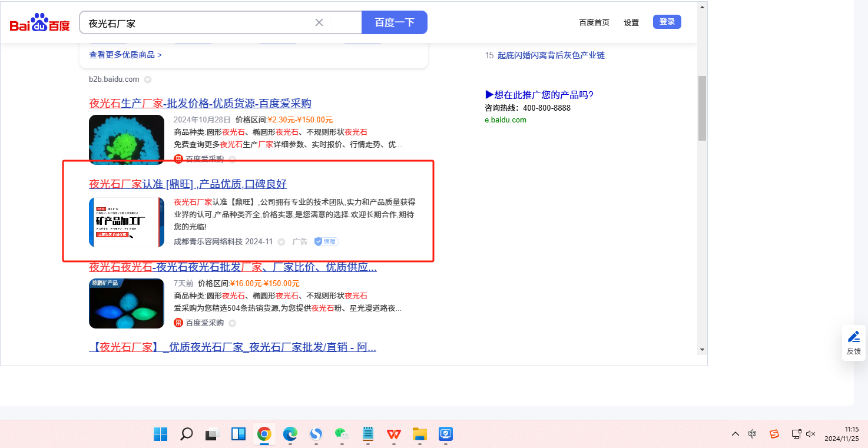Viewport: 868px width, 448px height.
Task: Open the 反馈 feedback pencil icon
Action: point(853,337)
